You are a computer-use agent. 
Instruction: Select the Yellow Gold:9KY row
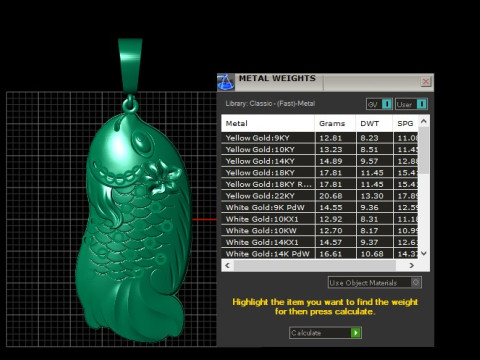pos(319,138)
